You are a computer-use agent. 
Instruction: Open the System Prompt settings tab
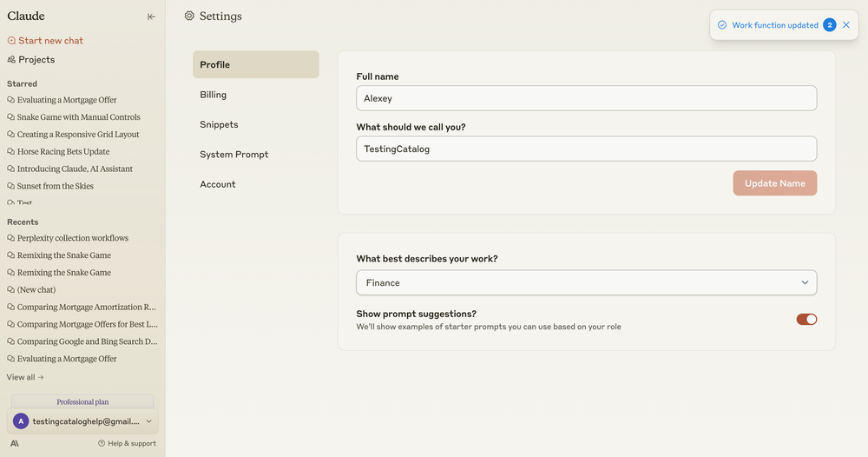[234, 155]
